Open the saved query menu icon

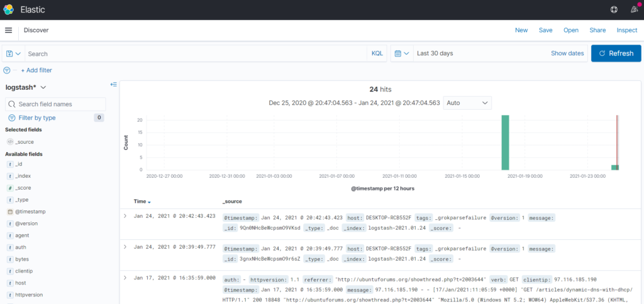coord(13,54)
